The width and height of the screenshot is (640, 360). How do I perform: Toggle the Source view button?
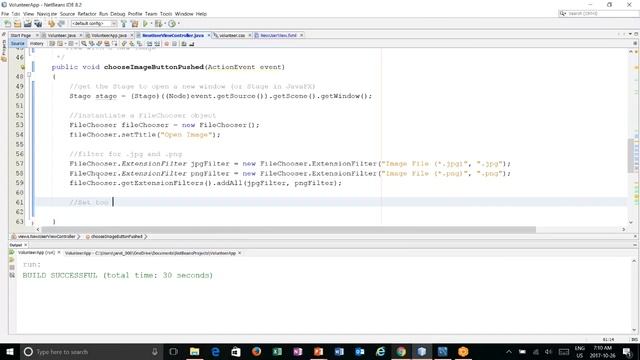18,44
